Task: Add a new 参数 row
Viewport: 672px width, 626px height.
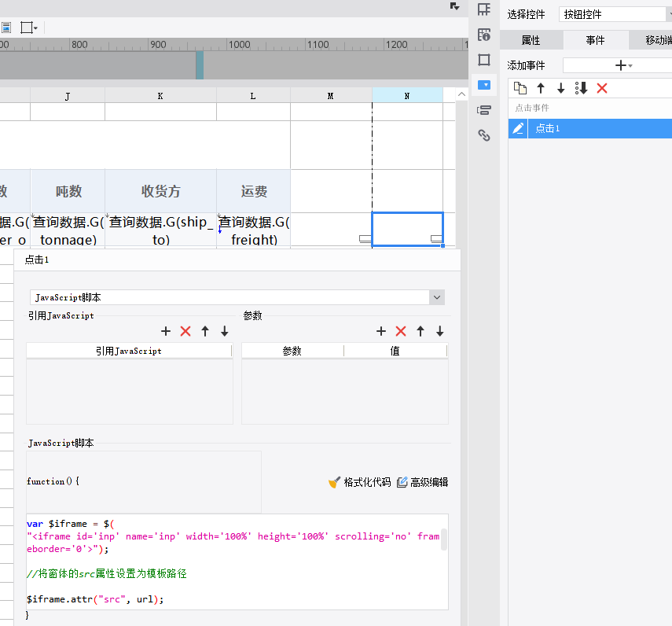Action: (x=381, y=331)
